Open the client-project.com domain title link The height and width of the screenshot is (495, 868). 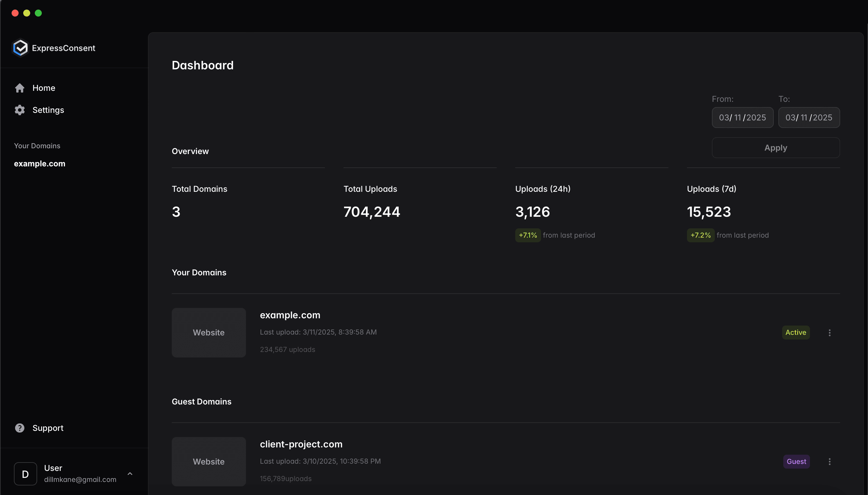301,444
